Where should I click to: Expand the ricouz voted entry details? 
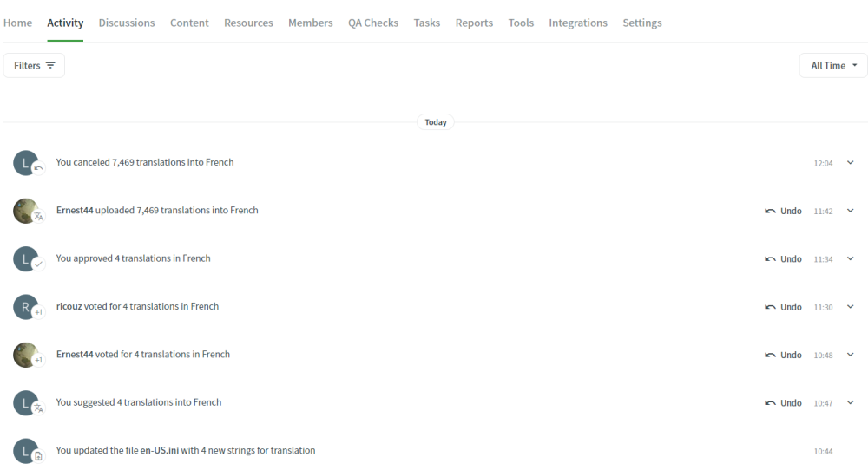coord(850,307)
